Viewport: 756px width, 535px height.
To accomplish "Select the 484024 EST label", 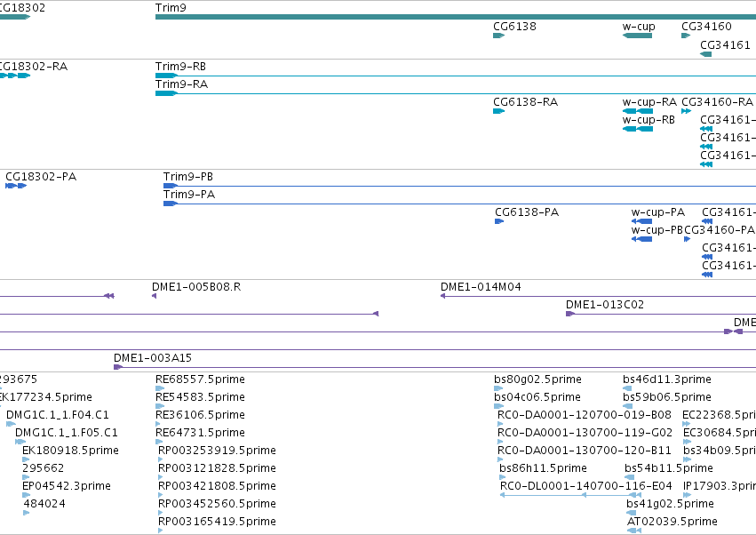I will point(44,505).
